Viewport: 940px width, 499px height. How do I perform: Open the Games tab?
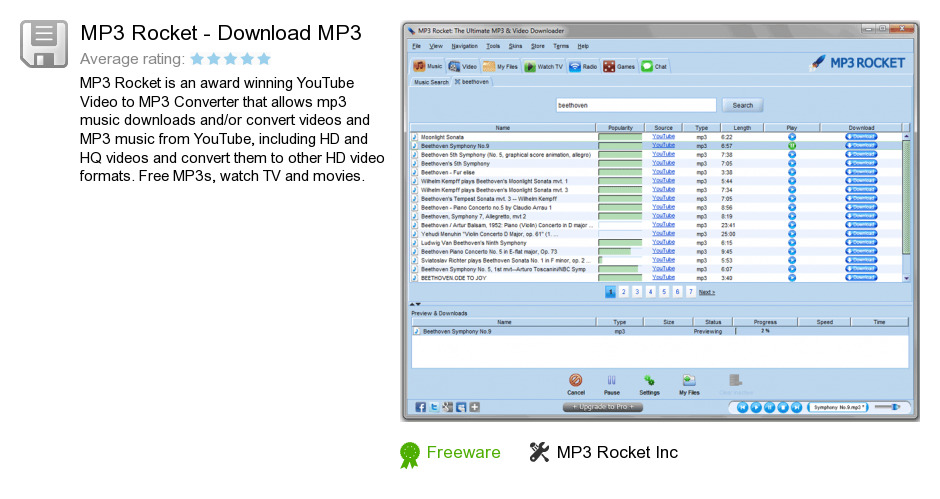coord(619,66)
